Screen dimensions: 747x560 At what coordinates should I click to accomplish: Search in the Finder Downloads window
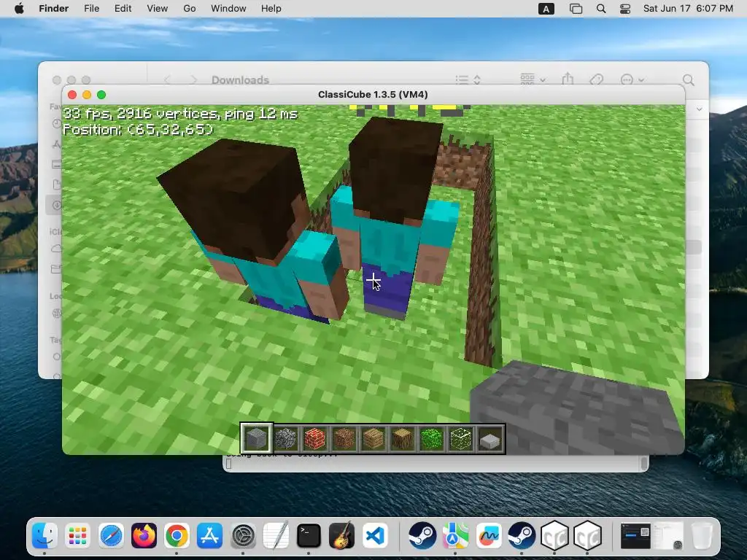pyautogui.click(x=688, y=79)
